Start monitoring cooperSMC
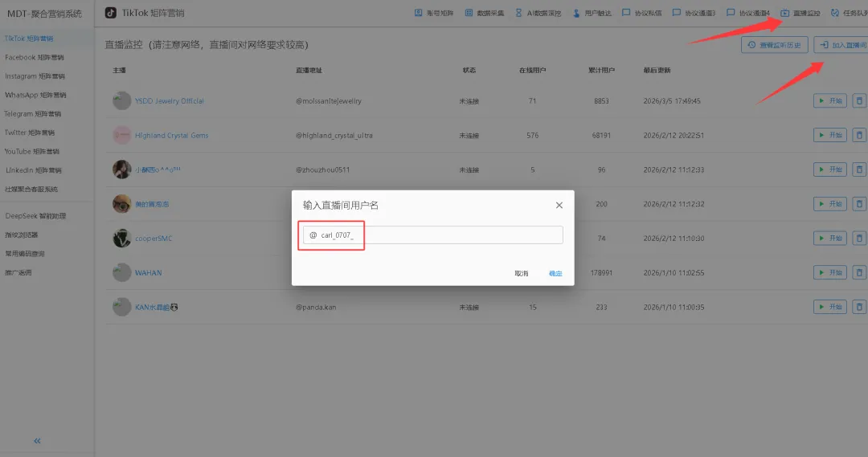This screenshot has height=457, width=868. [829, 238]
